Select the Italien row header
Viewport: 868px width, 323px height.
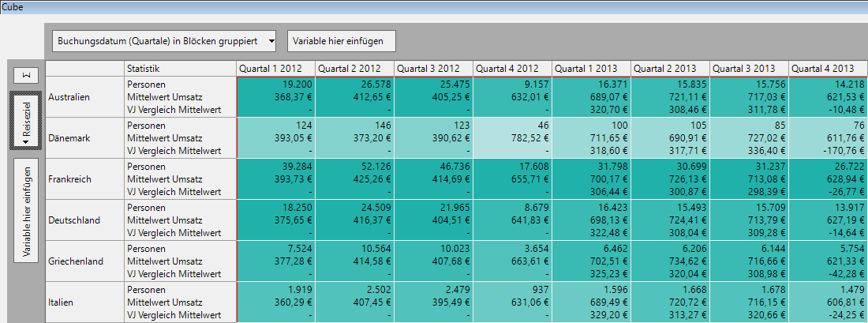[84, 302]
